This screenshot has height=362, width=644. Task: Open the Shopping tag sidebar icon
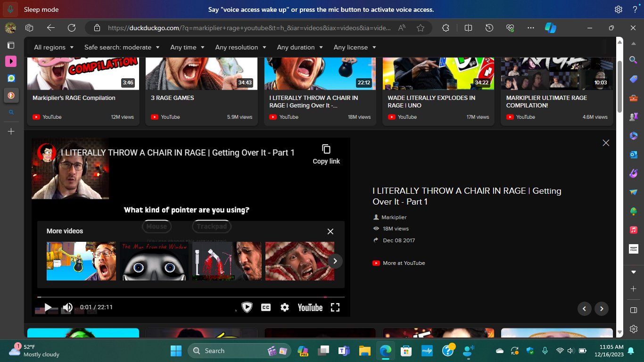click(x=633, y=79)
